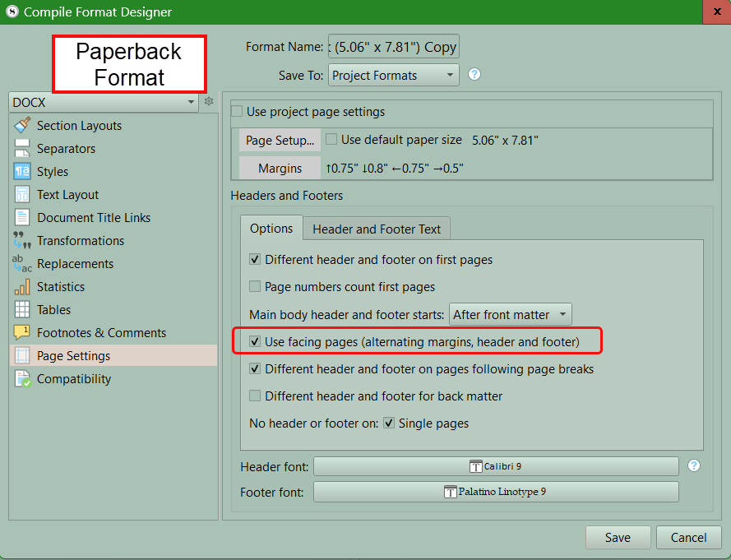Image resolution: width=731 pixels, height=560 pixels.
Task: Uncheck Use facing pages option
Action: (x=256, y=341)
